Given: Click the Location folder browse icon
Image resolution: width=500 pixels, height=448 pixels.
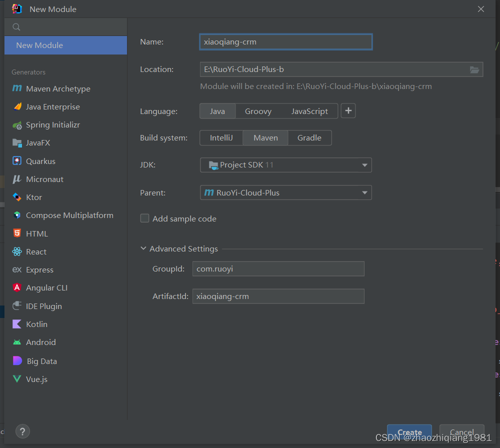Looking at the screenshot, I should coord(474,69).
